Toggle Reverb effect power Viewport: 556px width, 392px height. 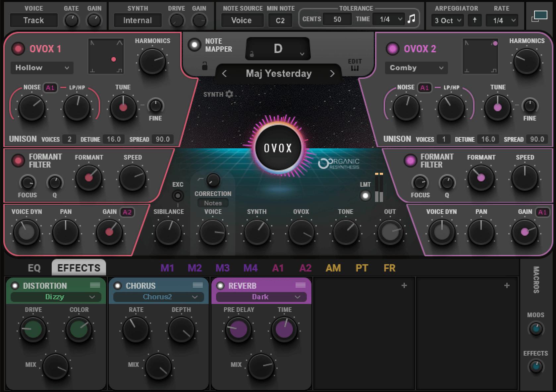click(x=220, y=286)
